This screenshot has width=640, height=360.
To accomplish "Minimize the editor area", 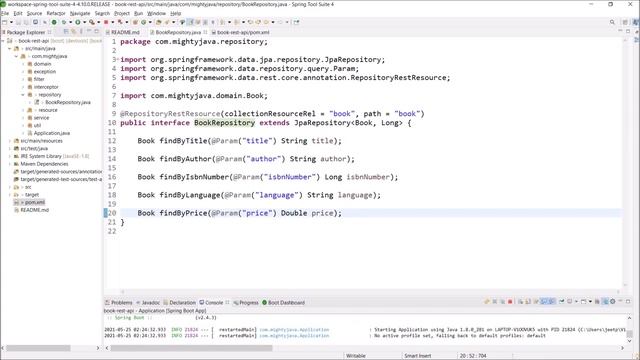I will [x=620, y=31].
